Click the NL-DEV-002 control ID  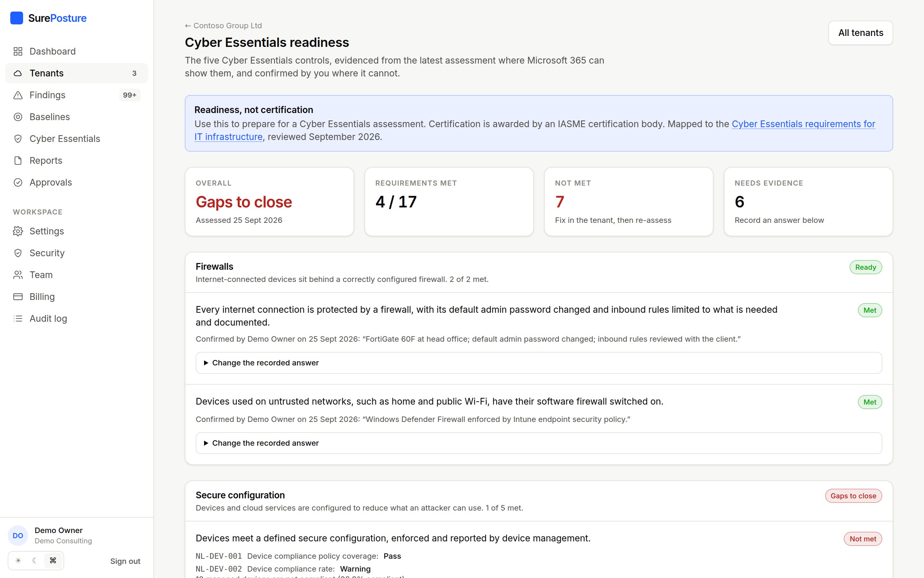point(219,569)
